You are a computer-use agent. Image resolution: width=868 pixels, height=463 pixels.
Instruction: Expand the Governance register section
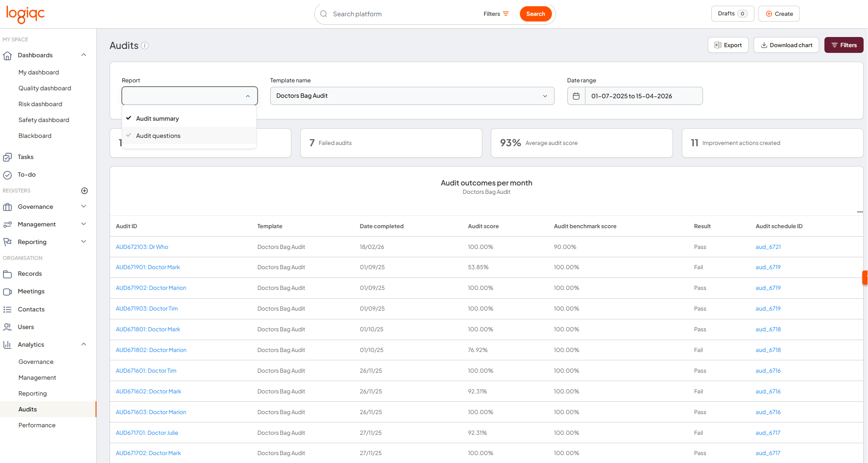click(84, 206)
